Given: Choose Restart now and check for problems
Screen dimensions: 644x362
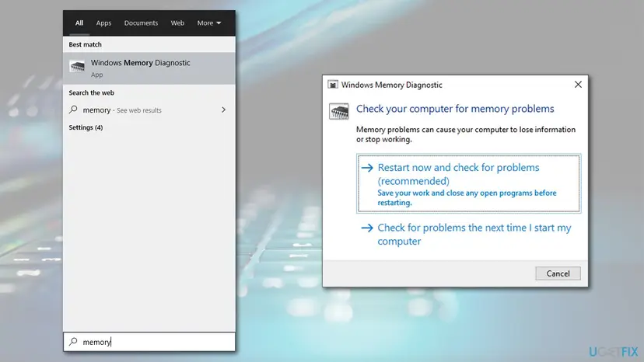Looking at the screenshot, I should click(x=469, y=183).
